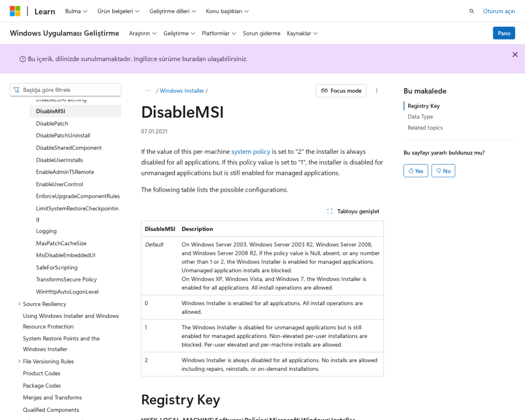
Task: Open EnforceUpgradeComponentRules topic
Action: [78, 196]
